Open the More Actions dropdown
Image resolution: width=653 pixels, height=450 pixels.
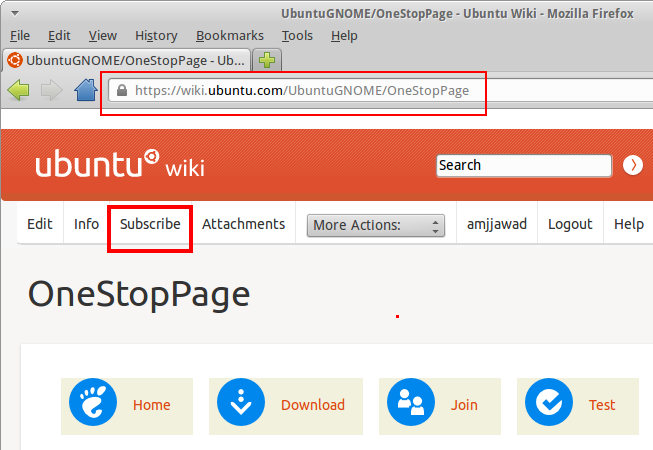pos(376,225)
